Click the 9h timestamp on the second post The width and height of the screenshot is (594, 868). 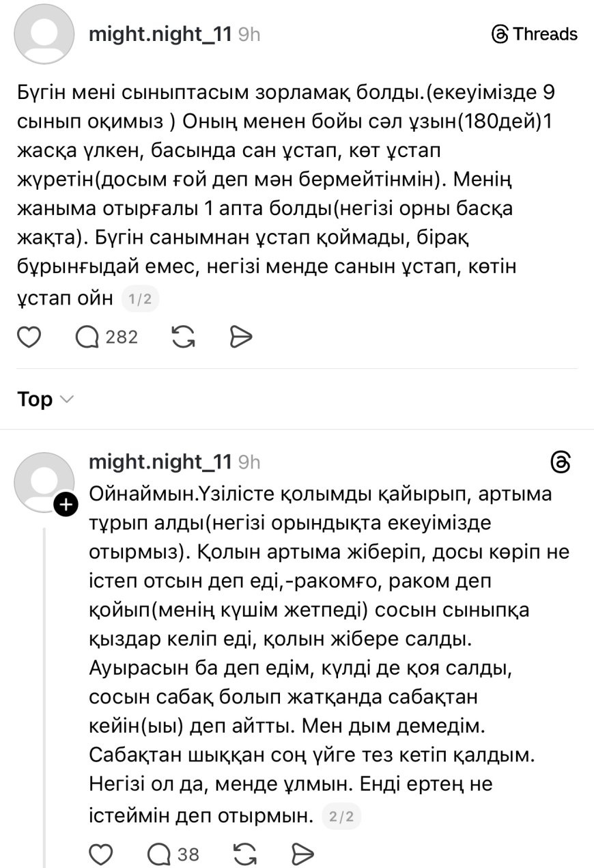tap(249, 462)
